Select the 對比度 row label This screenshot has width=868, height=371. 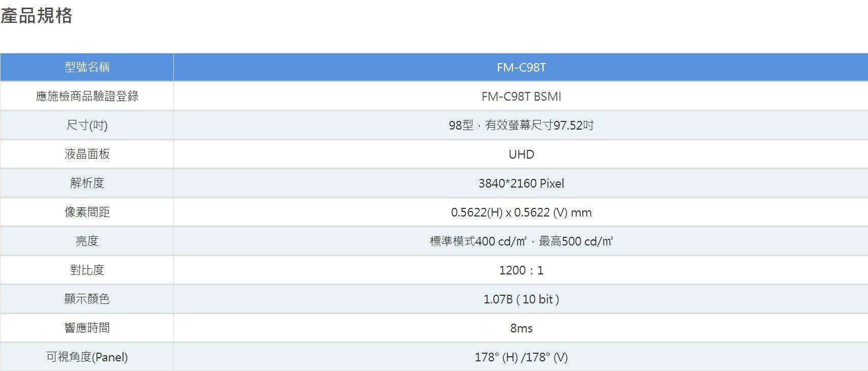87,270
